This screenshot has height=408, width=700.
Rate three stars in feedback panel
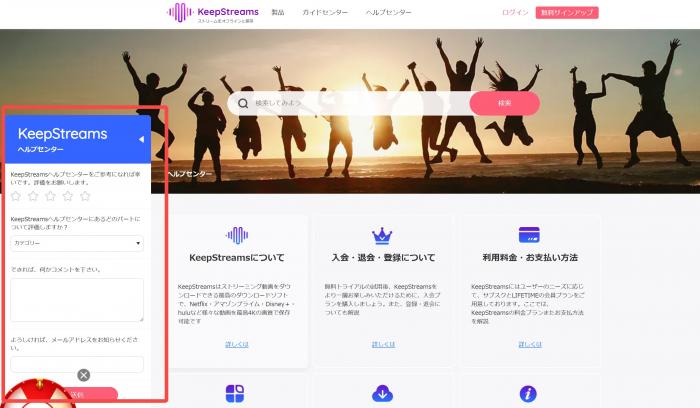click(50, 196)
